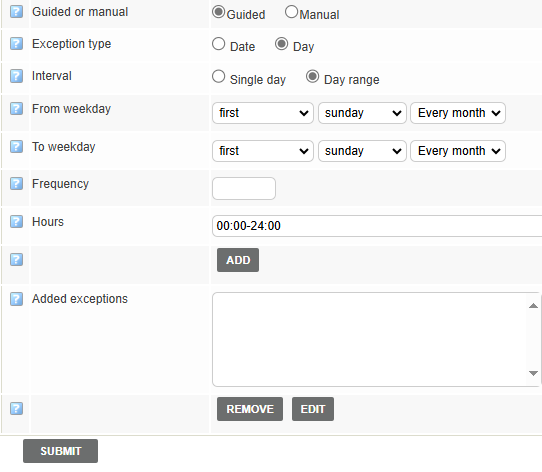
Task: Open help icon next to From weekday
Action: [x=16, y=108]
